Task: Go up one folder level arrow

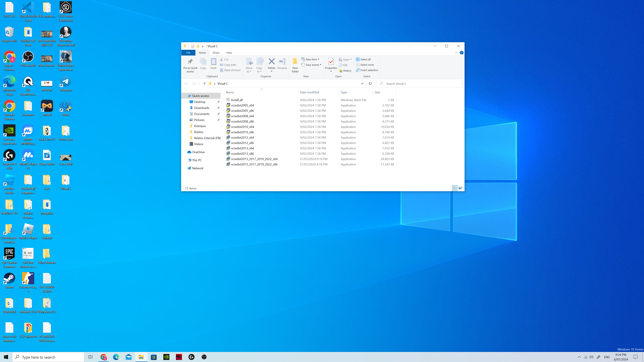Action: pos(204,84)
